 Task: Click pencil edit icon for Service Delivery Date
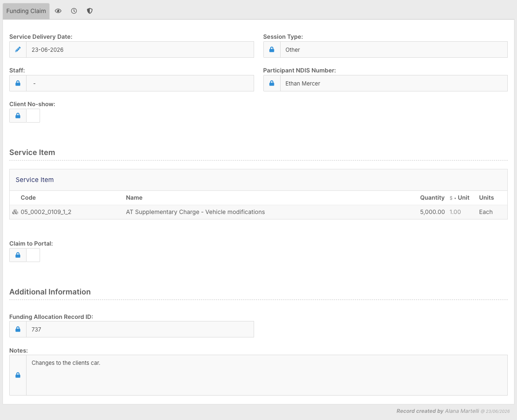coord(18,50)
